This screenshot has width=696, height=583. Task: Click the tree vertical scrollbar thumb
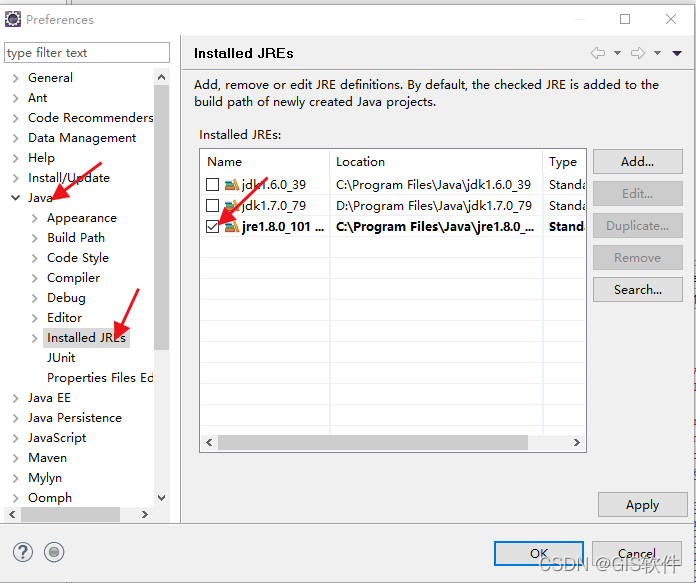[x=162, y=218]
